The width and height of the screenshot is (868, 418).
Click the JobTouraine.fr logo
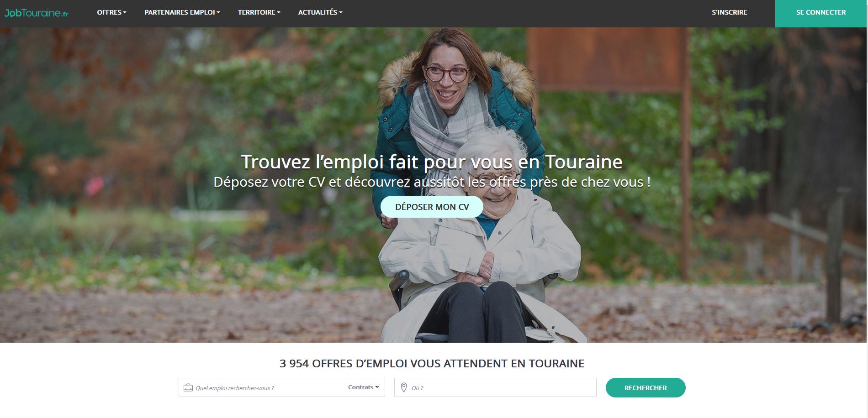pos(36,13)
